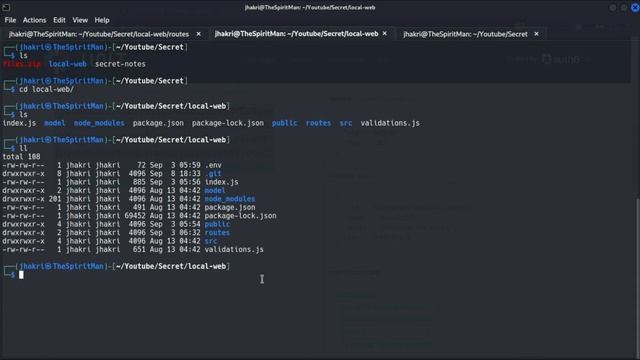
Task: Open the File menu
Action: click(x=10, y=20)
